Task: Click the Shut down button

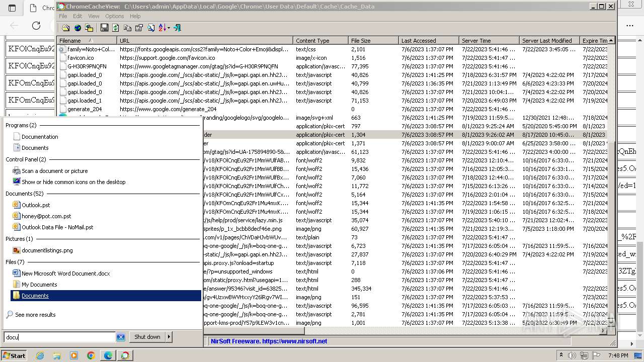Action: pyautogui.click(x=147, y=337)
